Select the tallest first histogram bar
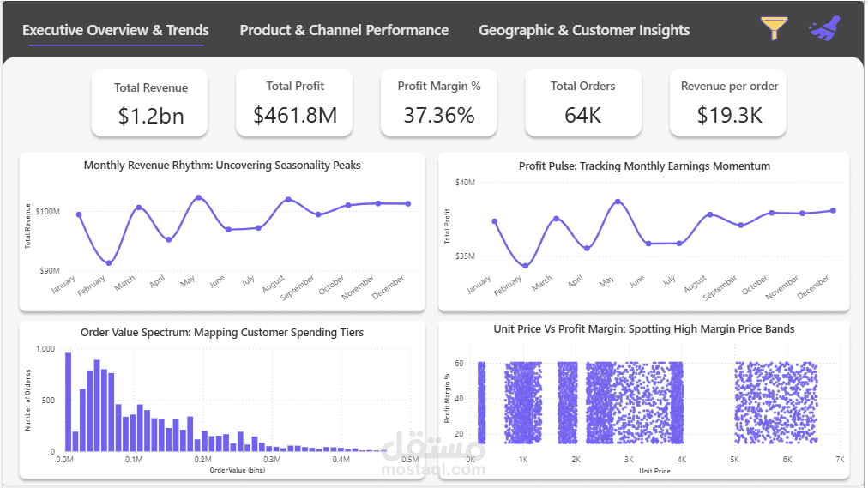This screenshot has width=868, height=488. [x=69, y=402]
